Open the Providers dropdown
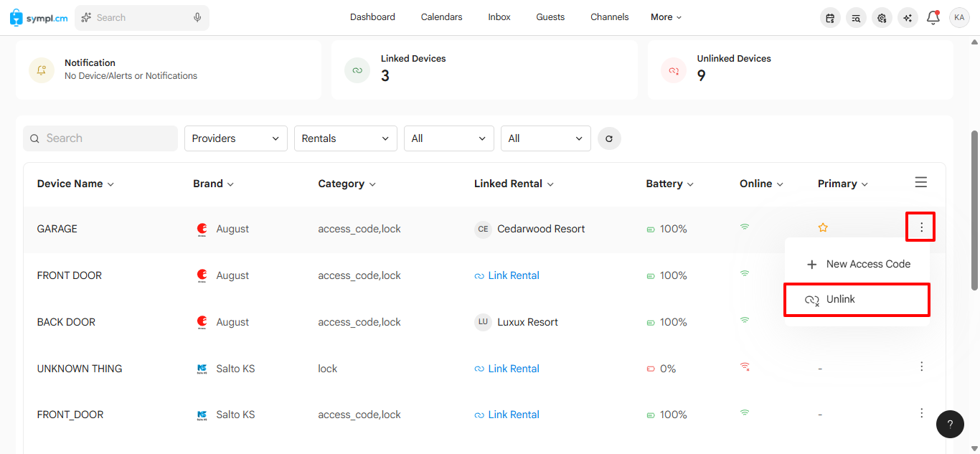 click(236, 138)
